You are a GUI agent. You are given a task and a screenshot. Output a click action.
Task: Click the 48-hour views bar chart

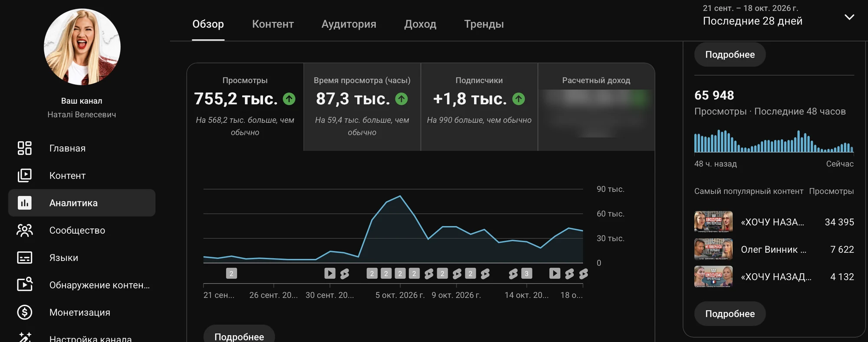coord(774,141)
